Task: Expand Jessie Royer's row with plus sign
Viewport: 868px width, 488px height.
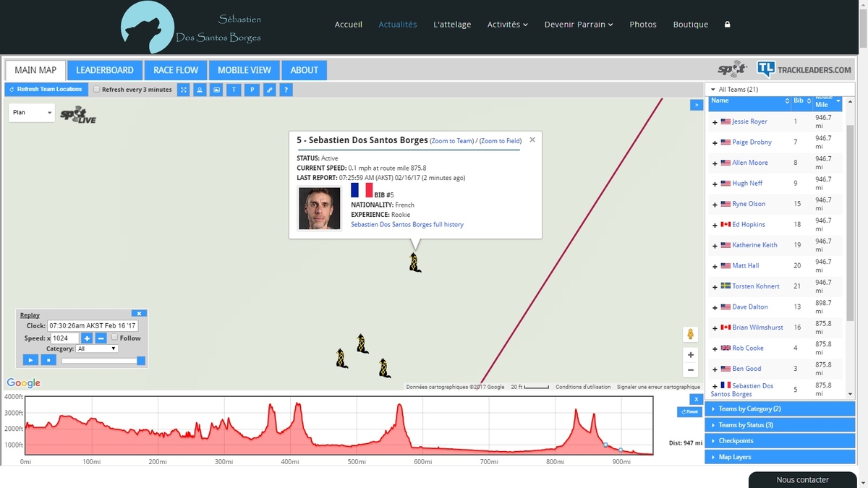Action: (x=715, y=122)
